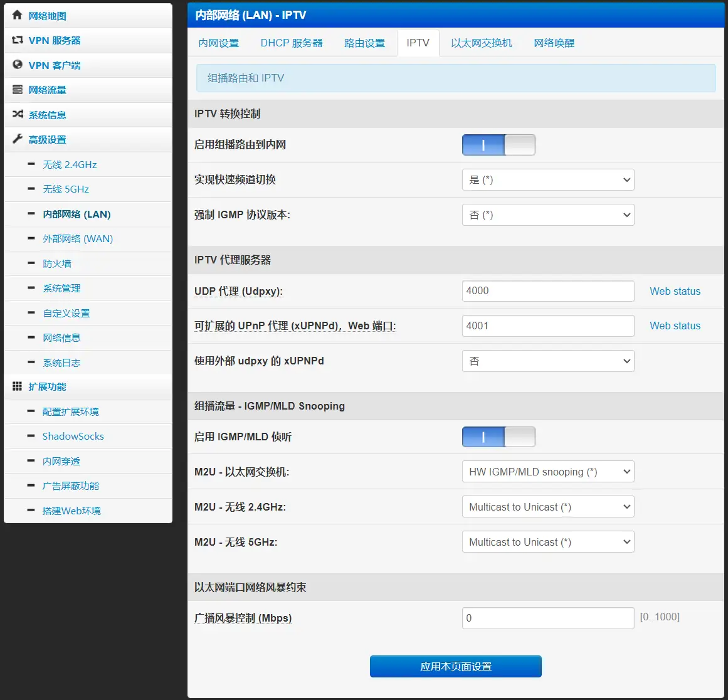Viewport: 728px width, 700px height.
Task: Open M2U - 以太网交换机 dropdown
Action: pos(548,472)
